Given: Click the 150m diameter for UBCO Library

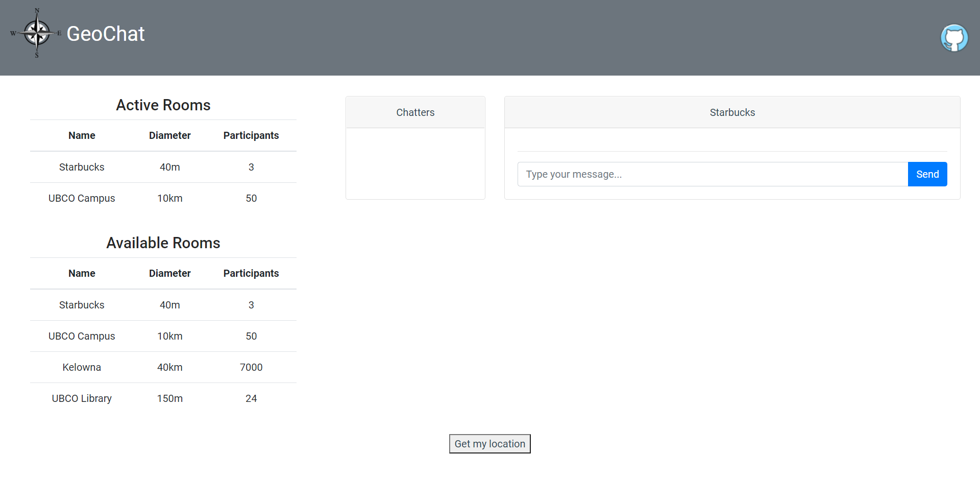Looking at the screenshot, I should pos(170,398).
